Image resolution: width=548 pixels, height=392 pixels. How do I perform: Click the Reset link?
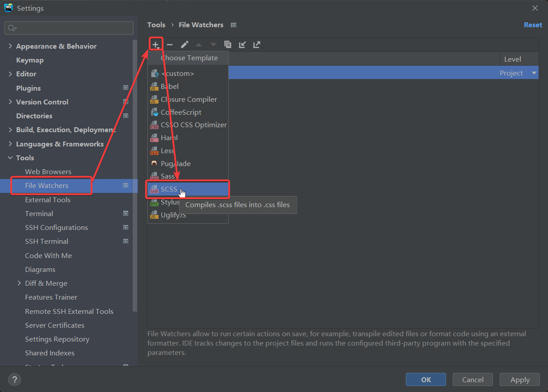533,25
